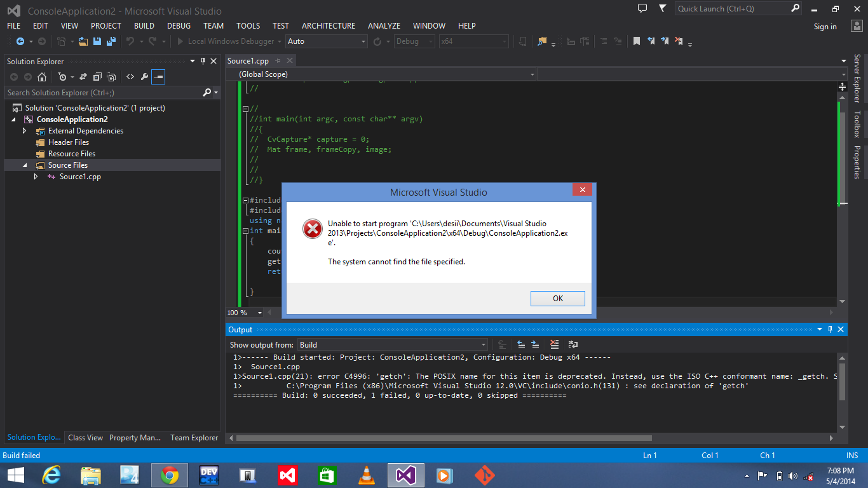
Task: Navigate Backward with the blue arrow icon
Action: [20, 41]
